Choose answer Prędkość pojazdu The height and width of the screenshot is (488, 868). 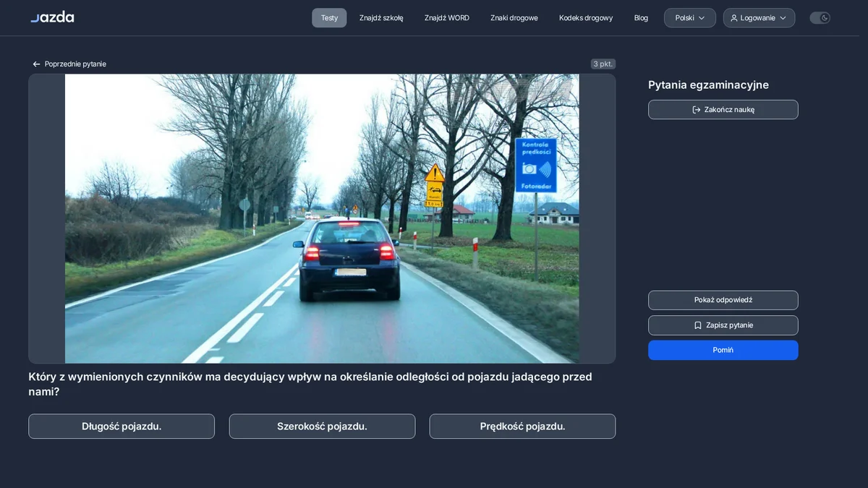pyautogui.click(x=522, y=427)
